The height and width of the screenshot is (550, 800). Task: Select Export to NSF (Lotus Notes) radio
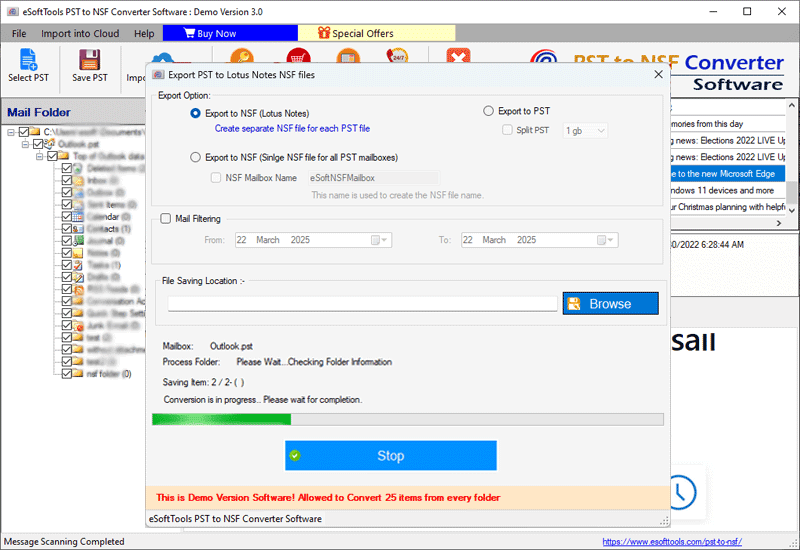195,113
